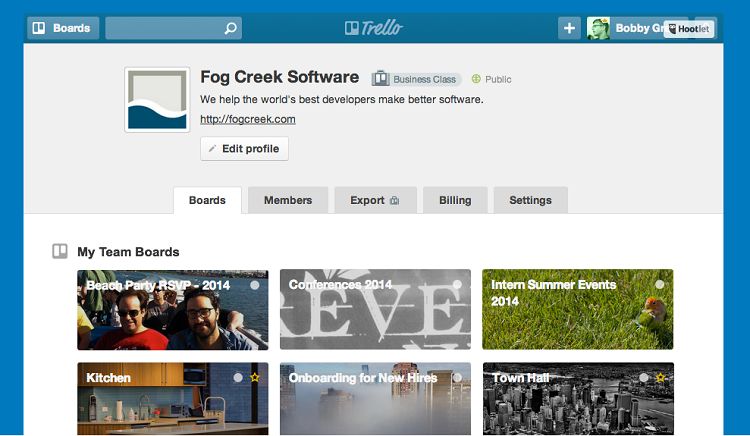Viewport: 750px width, 436px height.
Task: Click the Public visibility globe icon
Action: click(x=476, y=79)
